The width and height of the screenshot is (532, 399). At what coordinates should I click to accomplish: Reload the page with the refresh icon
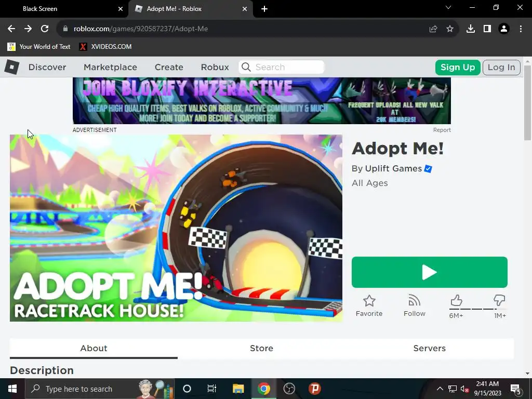tap(45, 29)
